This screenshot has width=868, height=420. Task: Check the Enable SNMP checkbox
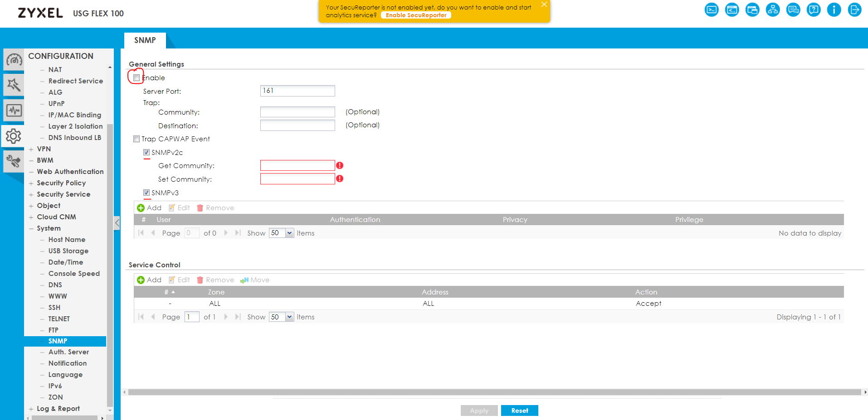[x=137, y=78]
